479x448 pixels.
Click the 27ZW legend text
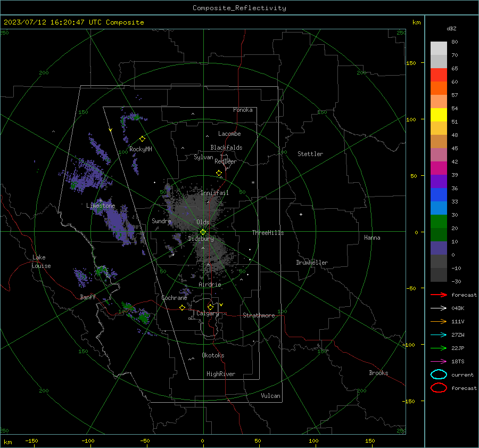(458, 335)
